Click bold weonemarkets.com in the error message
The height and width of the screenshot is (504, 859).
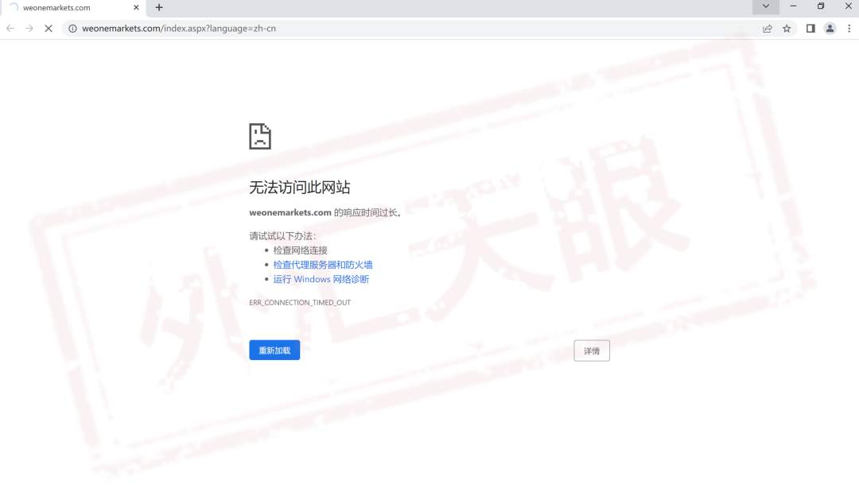[x=290, y=212]
